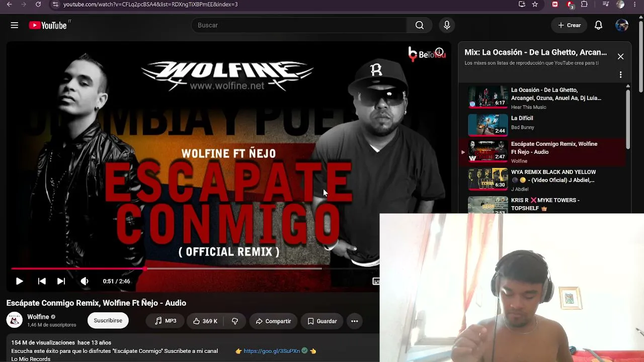Skip to the next video
The height and width of the screenshot is (362, 644).
[61, 281]
